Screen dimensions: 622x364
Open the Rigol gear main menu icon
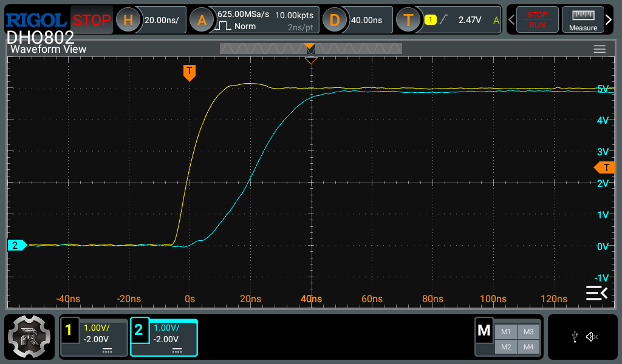tap(30, 337)
